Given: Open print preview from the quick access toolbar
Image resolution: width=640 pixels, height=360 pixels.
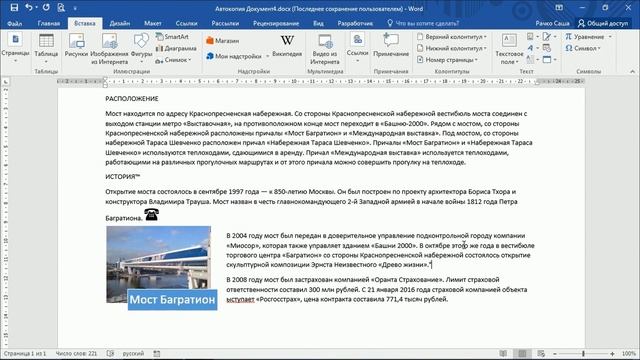Looking at the screenshot, I should pos(61,8).
